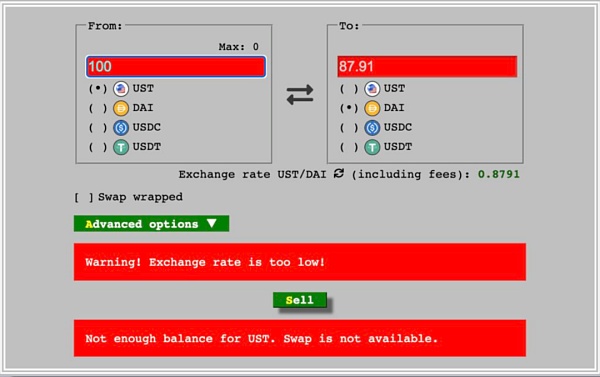Click the To amount field showing 87.91
The width and height of the screenshot is (600, 377).
(x=427, y=67)
